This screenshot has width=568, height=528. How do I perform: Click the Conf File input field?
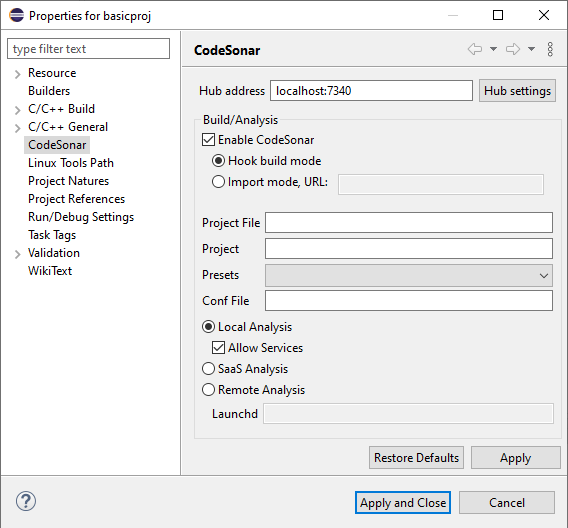point(409,301)
